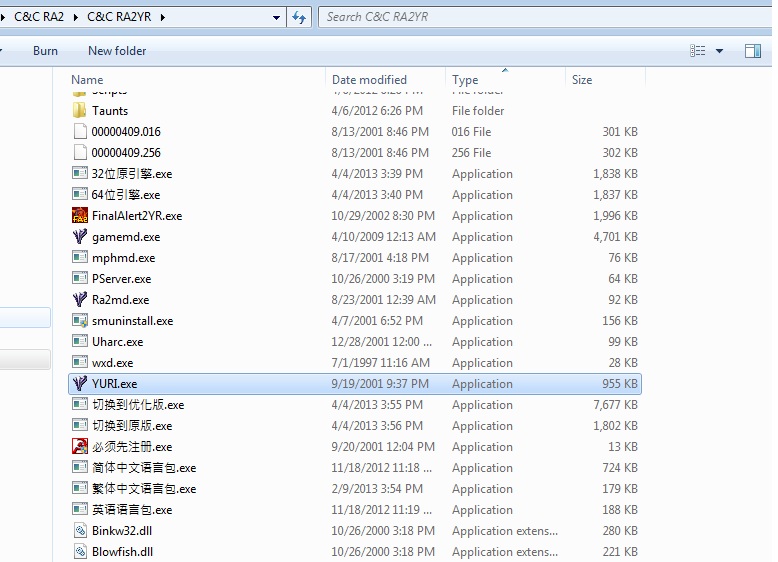Viewport: 778px width, 562px height.
Task: Click the YURI.exe file icon
Action: (80, 383)
